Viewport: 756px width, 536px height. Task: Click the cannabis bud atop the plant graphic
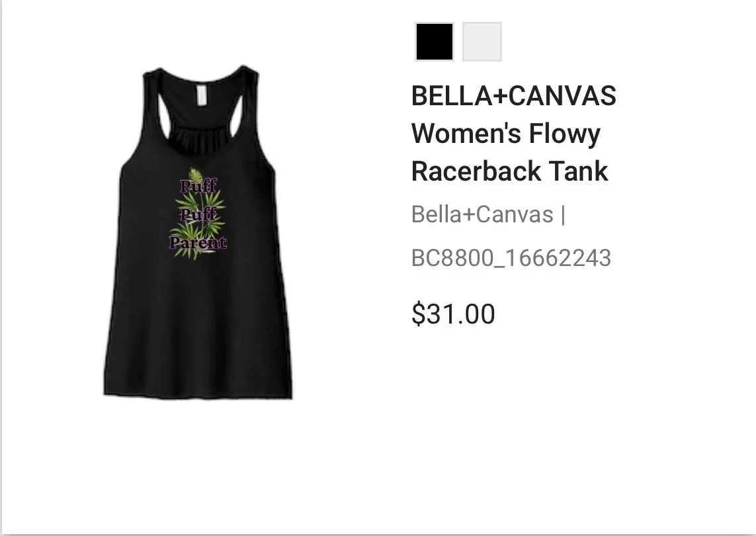click(x=194, y=175)
